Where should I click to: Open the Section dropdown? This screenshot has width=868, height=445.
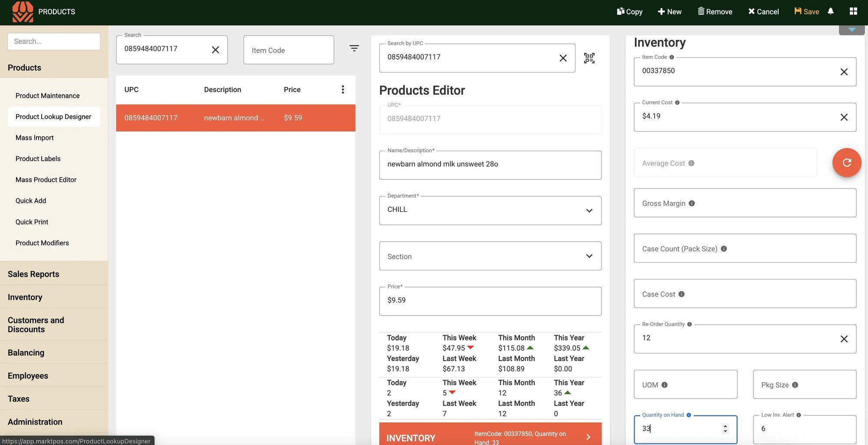coord(589,256)
